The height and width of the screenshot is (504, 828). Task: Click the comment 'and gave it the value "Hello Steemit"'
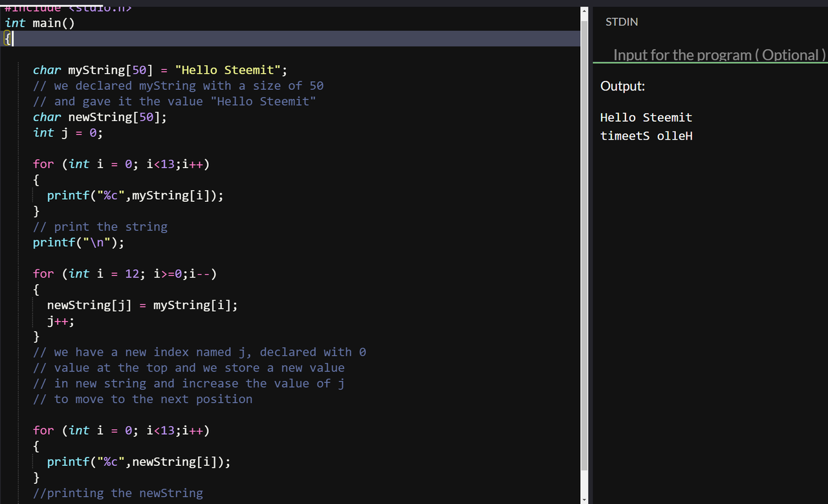[x=175, y=102]
